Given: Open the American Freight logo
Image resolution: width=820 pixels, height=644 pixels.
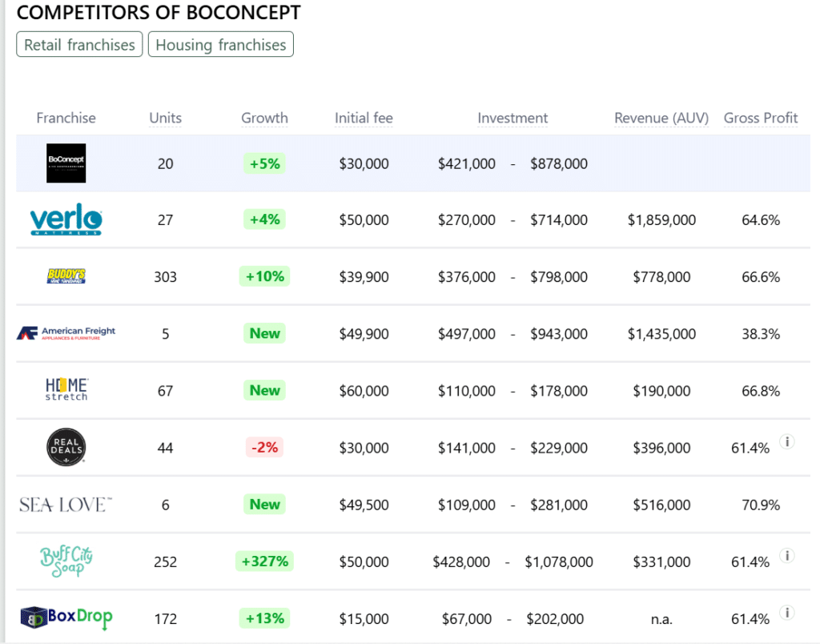Looking at the screenshot, I should point(66,333).
